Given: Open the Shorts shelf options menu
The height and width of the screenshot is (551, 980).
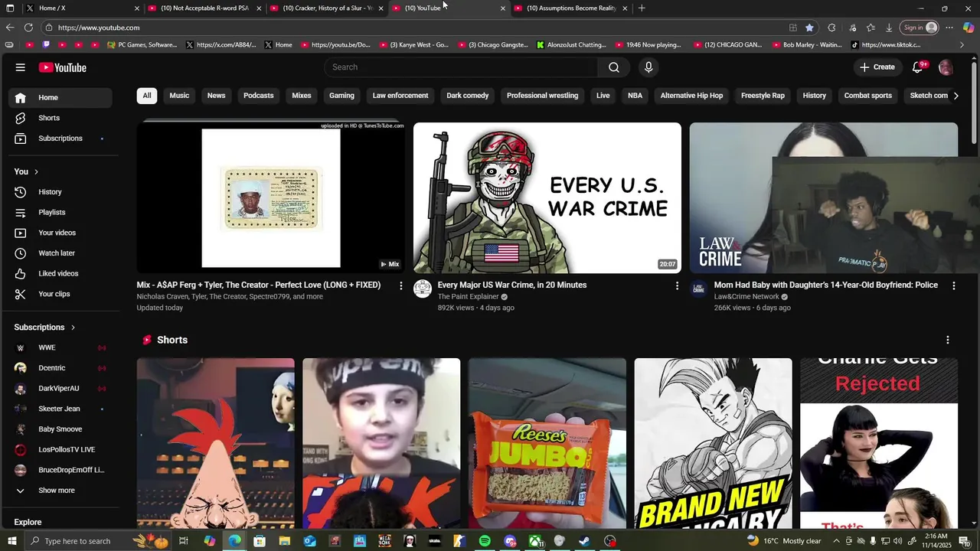Looking at the screenshot, I should tap(948, 340).
